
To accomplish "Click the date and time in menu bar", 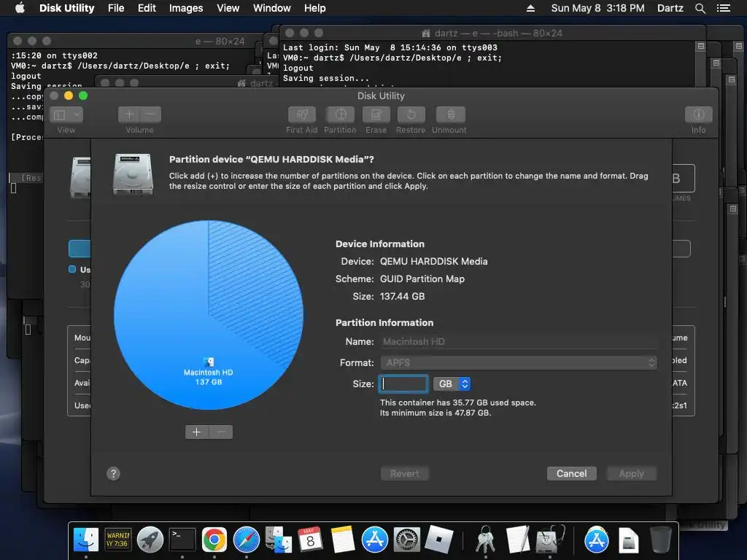I will 598,8.
